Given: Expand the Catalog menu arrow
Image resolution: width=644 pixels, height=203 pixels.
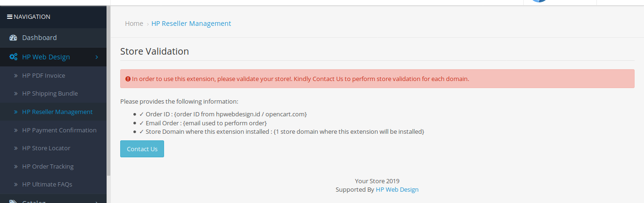Looking at the screenshot, I should point(97,202).
